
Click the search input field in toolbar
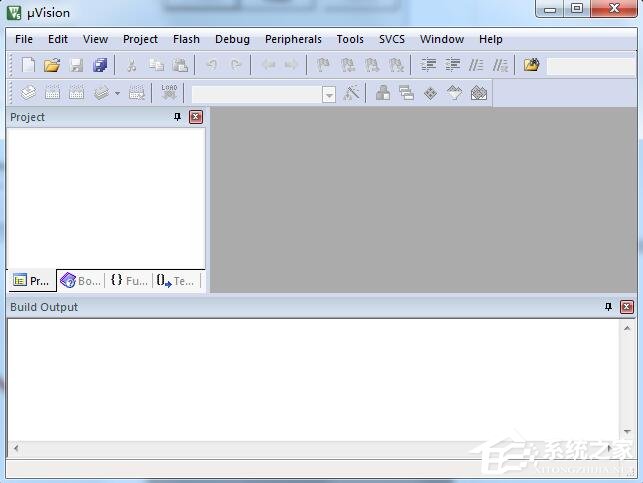point(591,66)
